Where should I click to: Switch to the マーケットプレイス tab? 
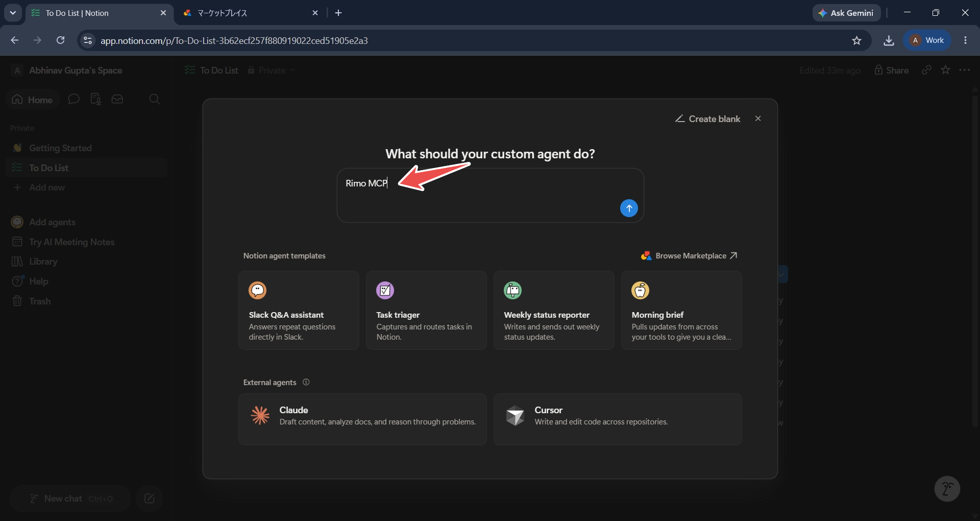pos(250,13)
